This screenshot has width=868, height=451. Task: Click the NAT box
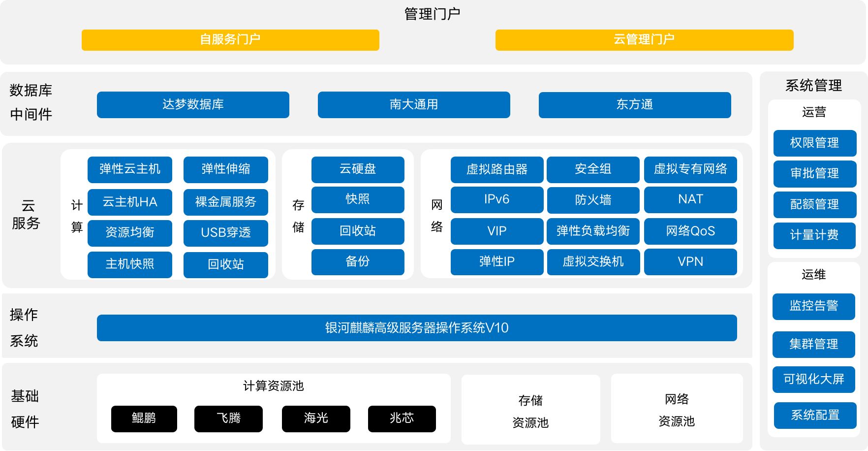(690, 199)
